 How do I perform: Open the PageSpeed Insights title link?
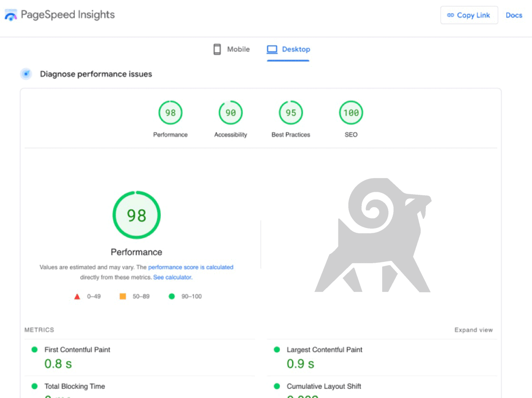click(68, 15)
